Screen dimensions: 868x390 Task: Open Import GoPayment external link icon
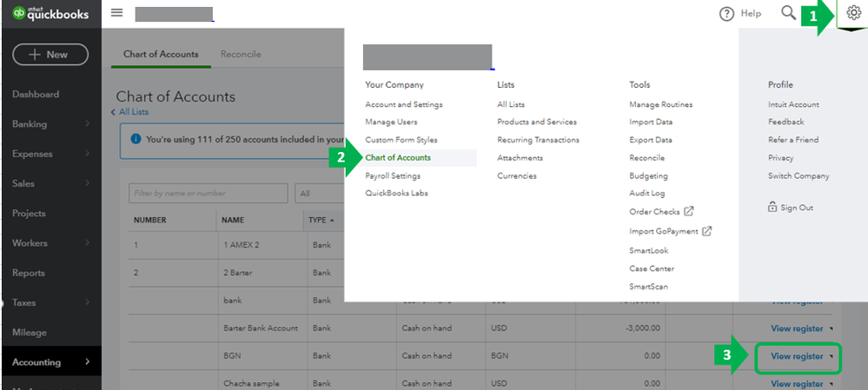(x=707, y=231)
